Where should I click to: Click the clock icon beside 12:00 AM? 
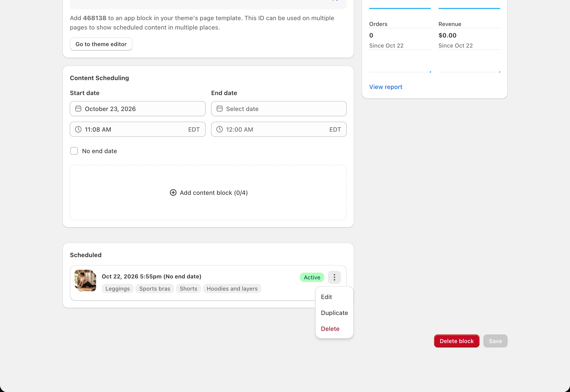click(x=220, y=129)
